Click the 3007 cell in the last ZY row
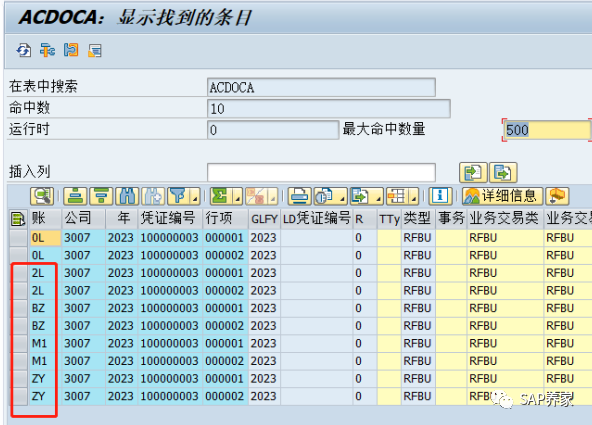Image resolution: width=592 pixels, height=425 pixels. point(84,396)
